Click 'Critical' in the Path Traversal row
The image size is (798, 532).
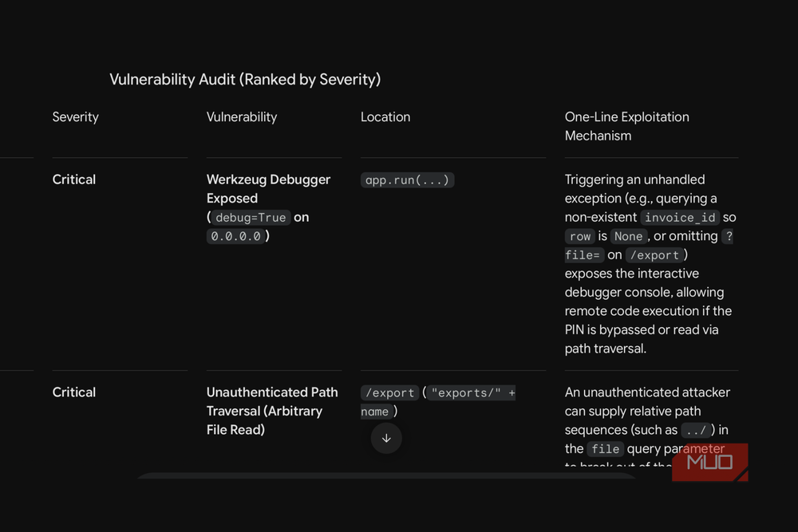[x=73, y=392]
